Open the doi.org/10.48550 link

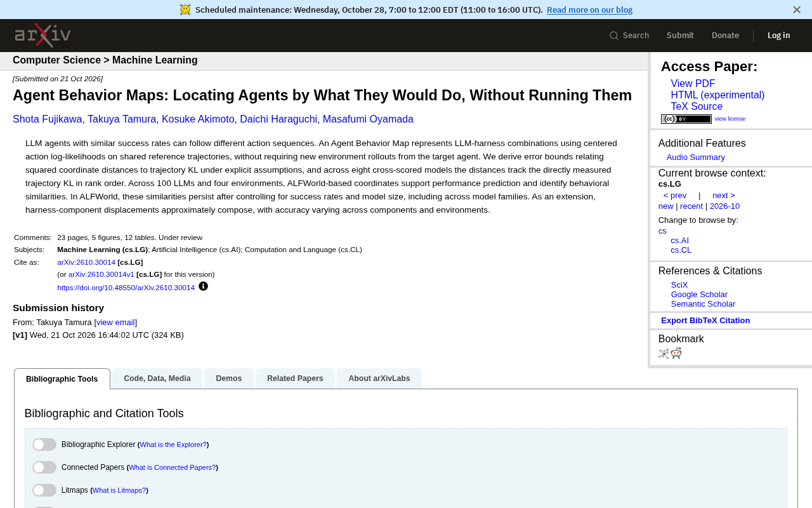126,288
